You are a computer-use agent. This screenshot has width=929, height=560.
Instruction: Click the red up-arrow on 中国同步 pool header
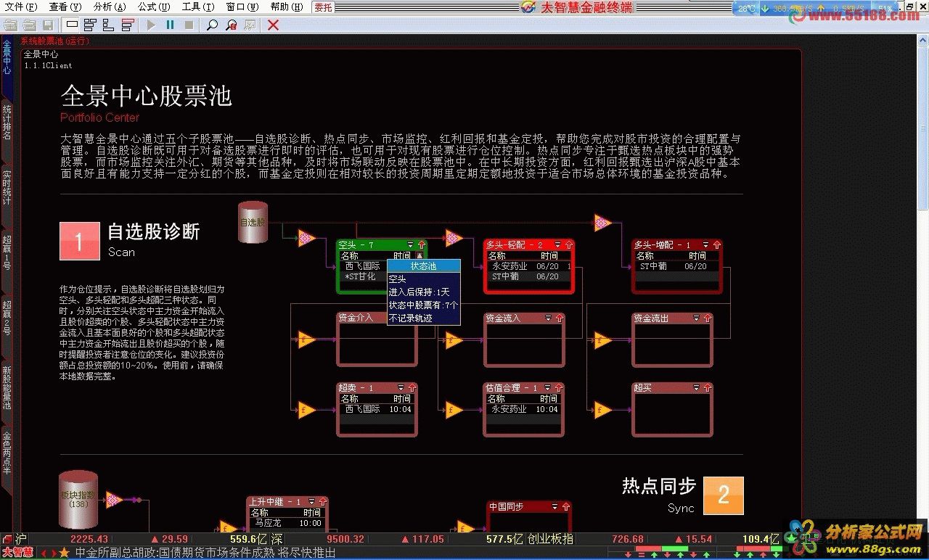point(565,506)
